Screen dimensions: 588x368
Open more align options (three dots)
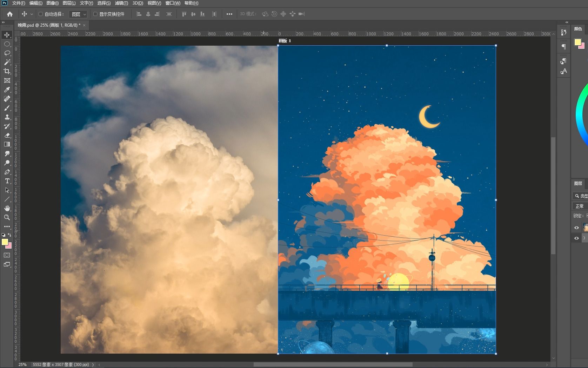tap(229, 14)
